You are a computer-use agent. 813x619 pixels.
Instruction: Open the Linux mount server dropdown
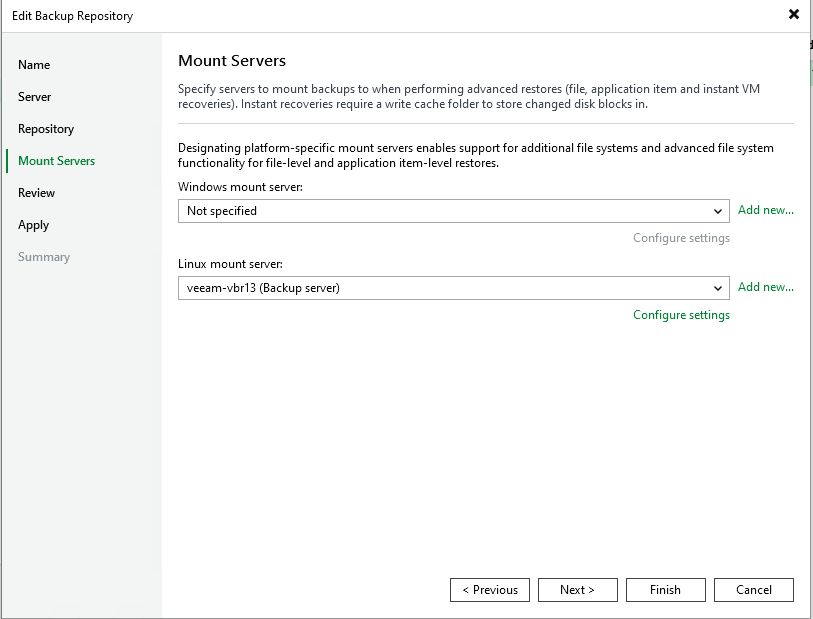(x=454, y=288)
